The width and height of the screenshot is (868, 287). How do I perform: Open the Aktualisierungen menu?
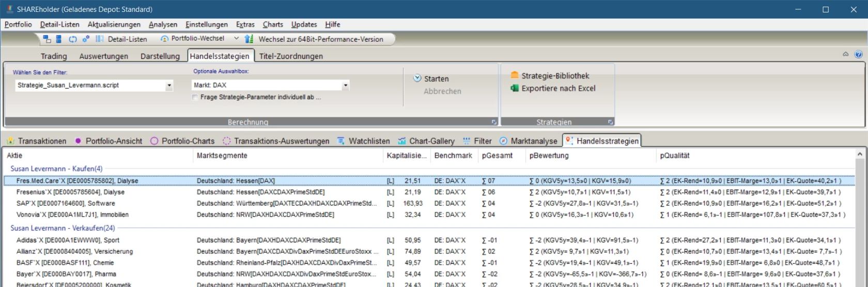point(114,24)
